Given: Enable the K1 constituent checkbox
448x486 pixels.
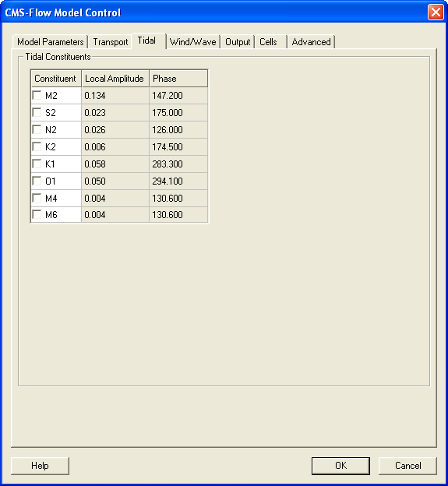Looking at the screenshot, I should coord(37,164).
